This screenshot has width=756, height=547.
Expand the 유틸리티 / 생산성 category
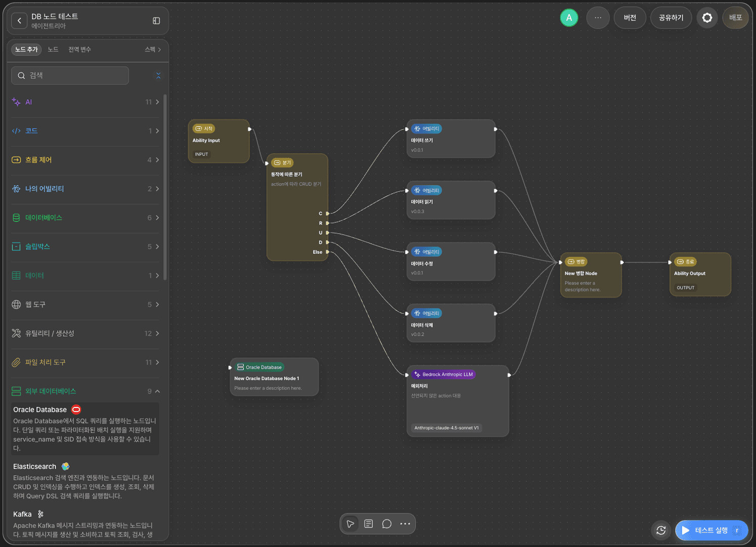point(85,334)
